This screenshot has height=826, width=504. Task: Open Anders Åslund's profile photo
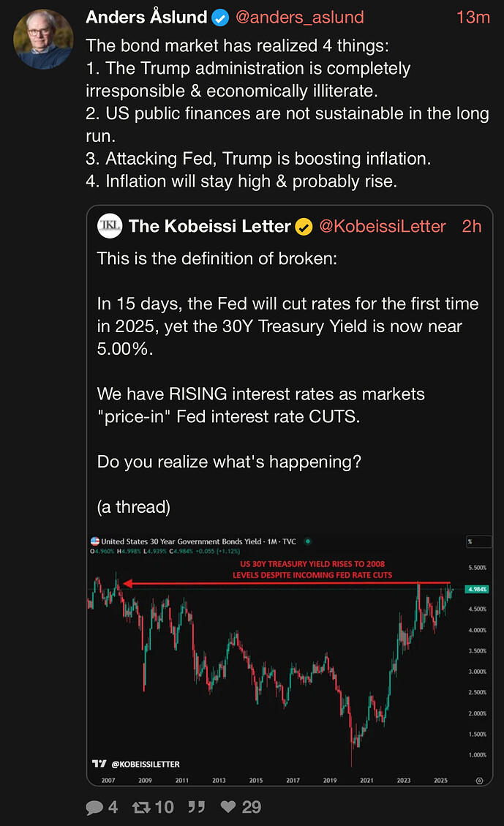[43, 37]
